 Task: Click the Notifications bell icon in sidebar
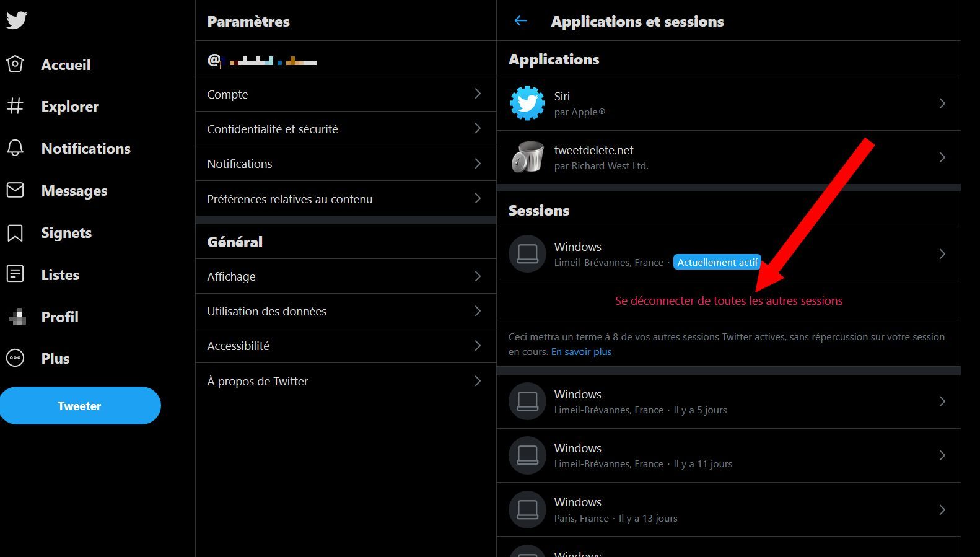click(x=15, y=148)
